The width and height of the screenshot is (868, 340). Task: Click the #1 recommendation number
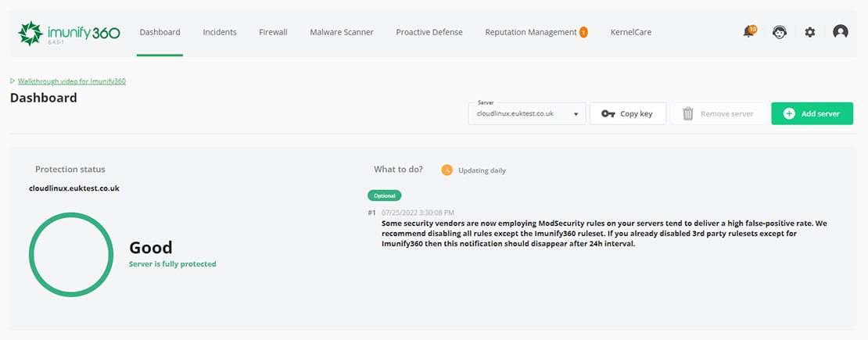point(372,213)
